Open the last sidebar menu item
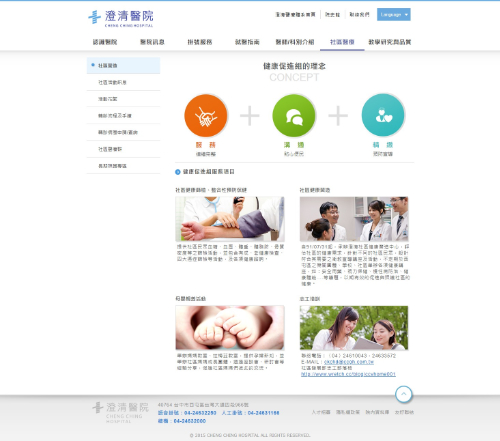This screenshot has width=500, height=441. [123, 166]
